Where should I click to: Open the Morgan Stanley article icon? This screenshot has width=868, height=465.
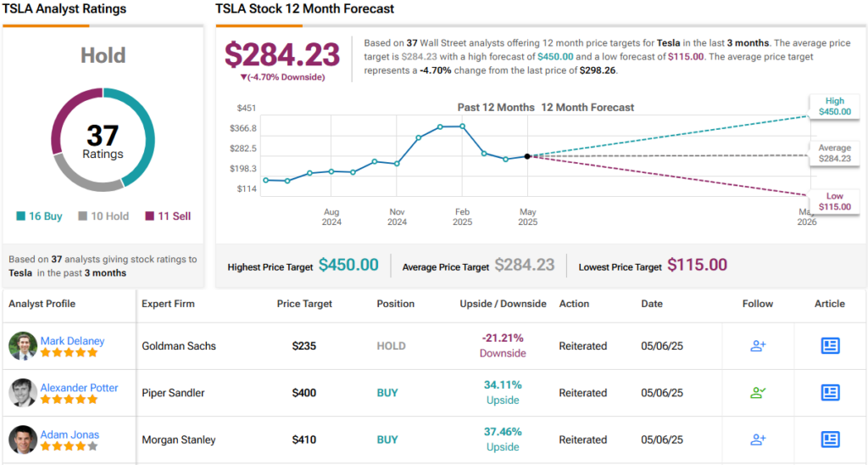click(830, 440)
